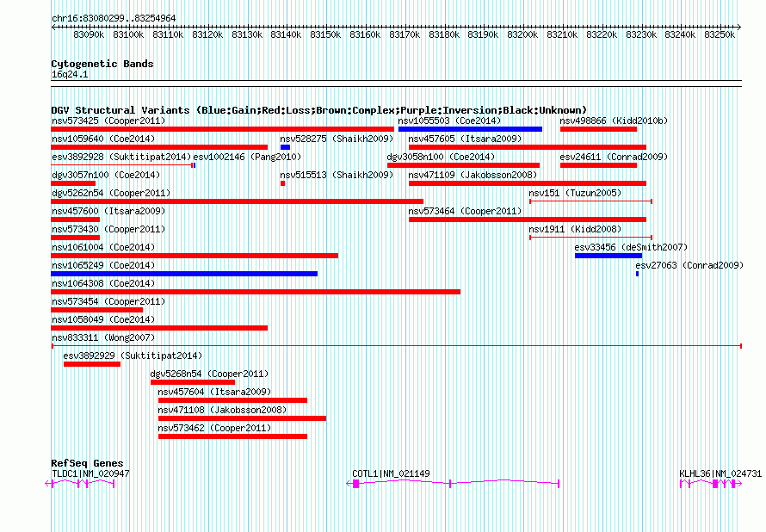766x532 pixels.
Task: Click the 83210k ruler position
Action: coord(562,34)
